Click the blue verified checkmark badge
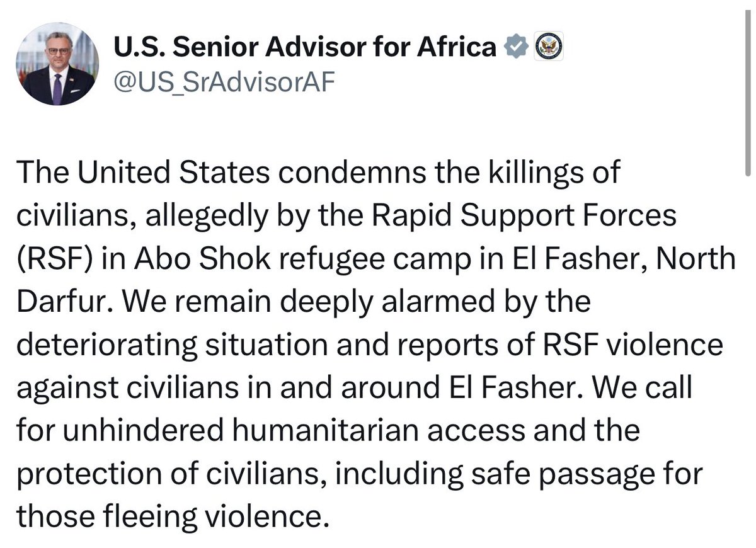 [516, 47]
